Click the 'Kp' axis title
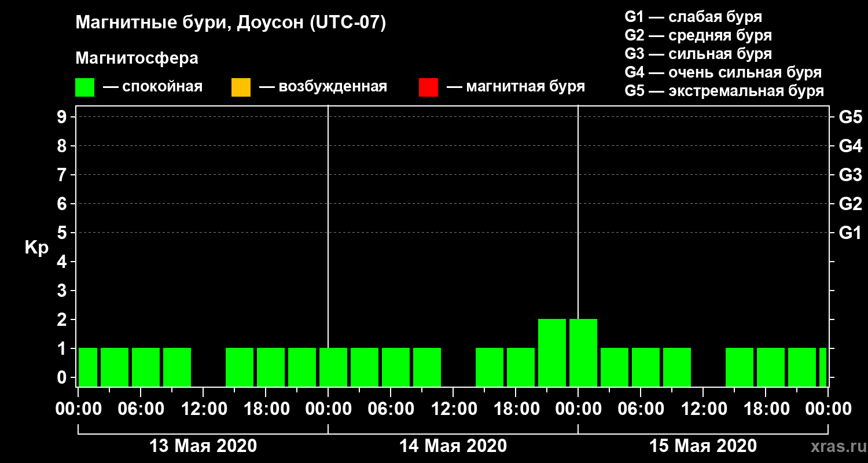The height and width of the screenshot is (463, 868). (36, 248)
